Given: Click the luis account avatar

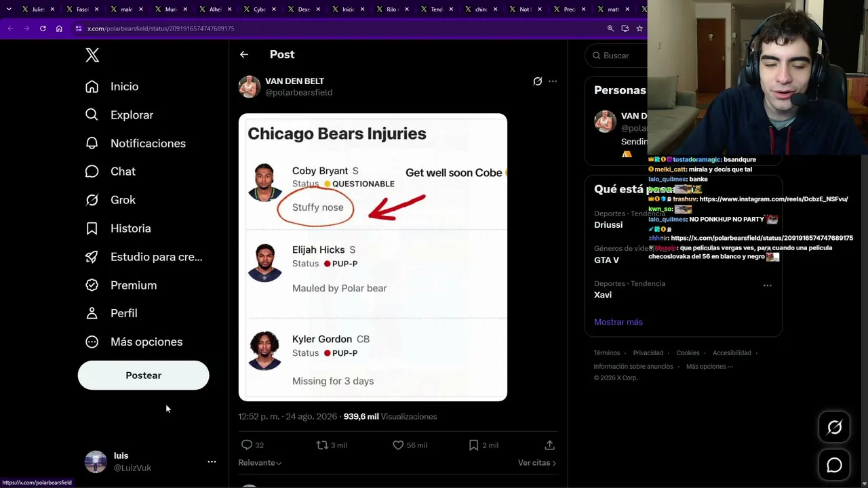Looking at the screenshot, I should pos(96,462).
